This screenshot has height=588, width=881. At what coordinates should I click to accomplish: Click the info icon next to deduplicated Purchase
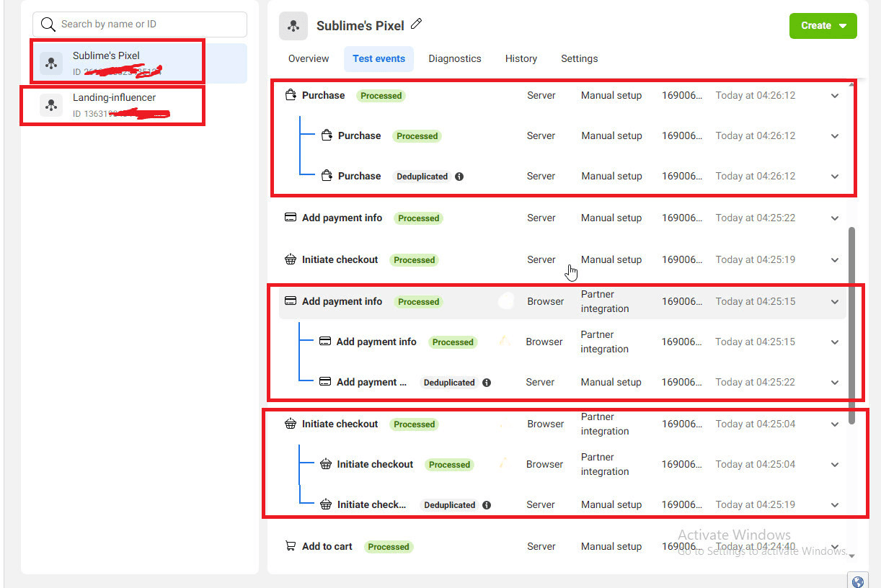[x=459, y=177]
